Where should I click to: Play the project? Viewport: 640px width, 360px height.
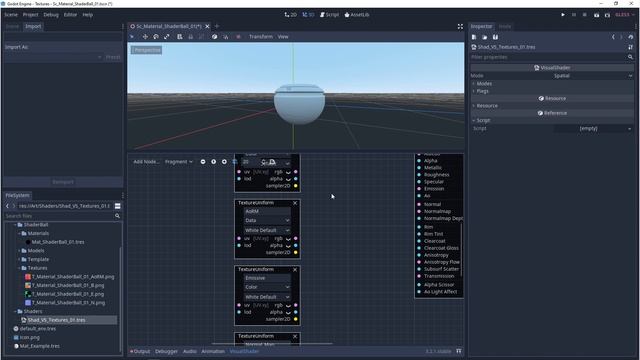563,15
